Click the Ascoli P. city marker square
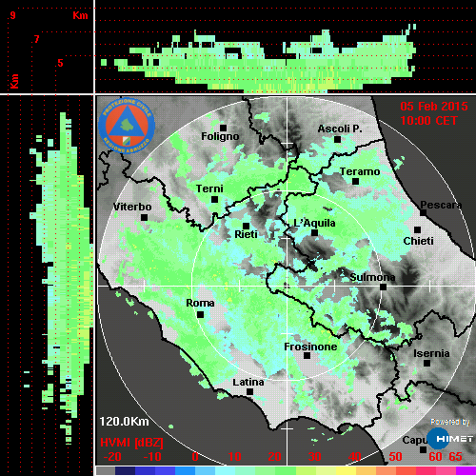This screenshot has width=476, height=476. (338, 139)
